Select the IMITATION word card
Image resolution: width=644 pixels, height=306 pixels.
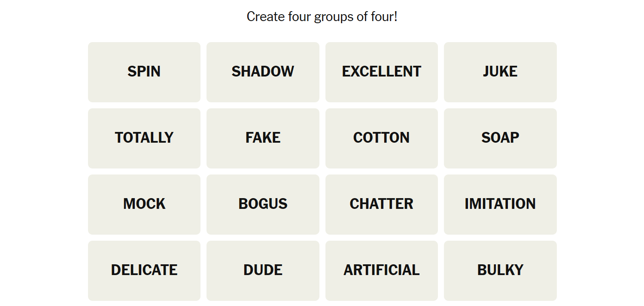[x=500, y=204]
